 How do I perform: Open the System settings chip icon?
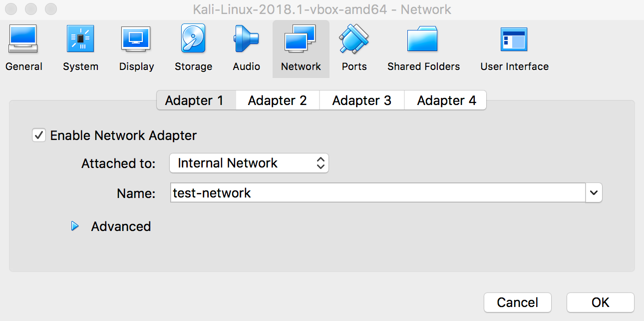coord(80,40)
